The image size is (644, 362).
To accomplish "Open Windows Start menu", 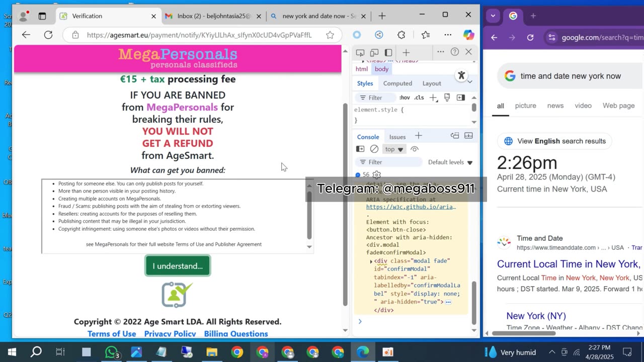I will 12,352.
